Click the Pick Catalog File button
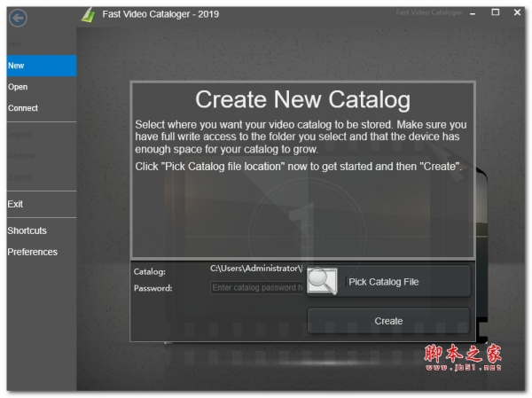Screen dimensions: 532x398 [x=389, y=281]
